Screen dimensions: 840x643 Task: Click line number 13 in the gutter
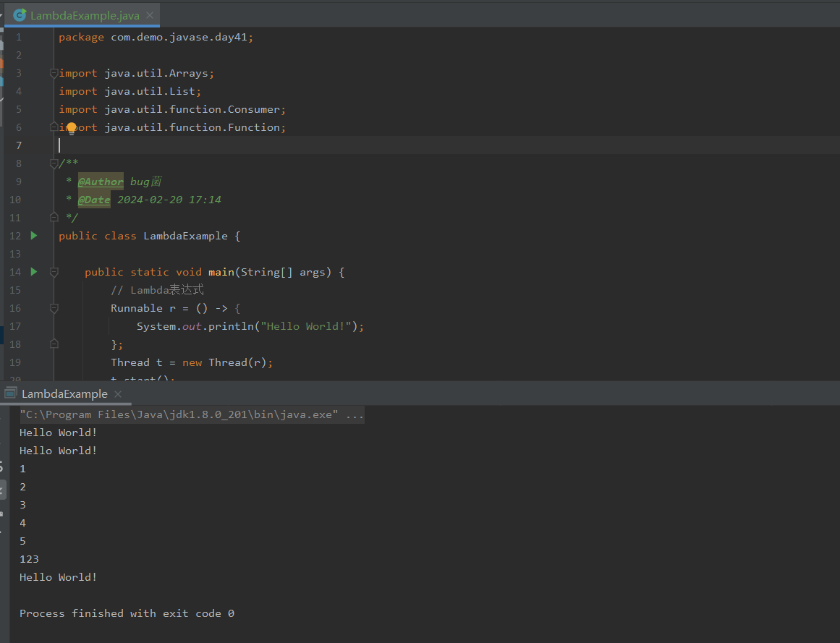15,254
